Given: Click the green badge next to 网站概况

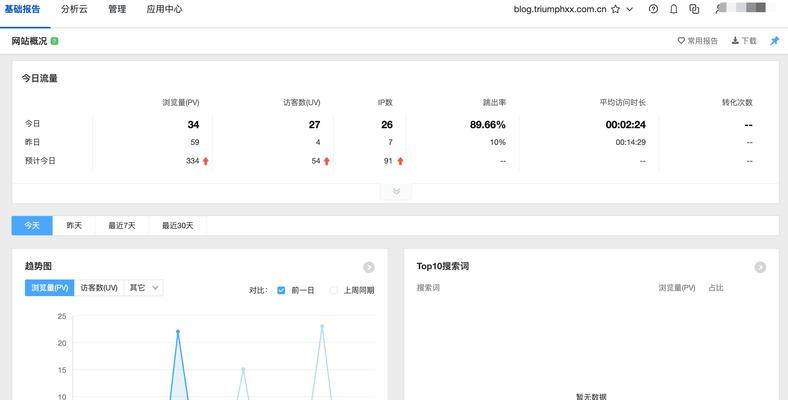Looking at the screenshot, I should [x=54, y=41].
